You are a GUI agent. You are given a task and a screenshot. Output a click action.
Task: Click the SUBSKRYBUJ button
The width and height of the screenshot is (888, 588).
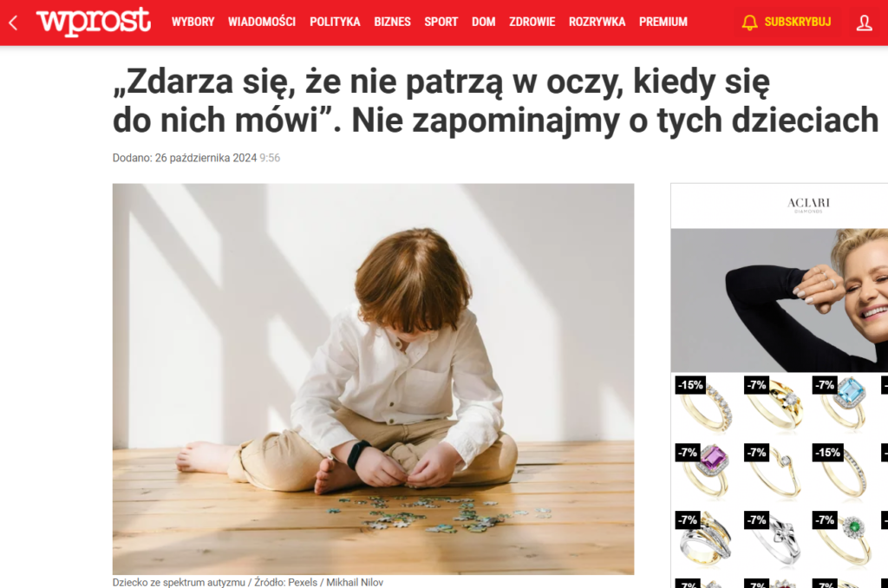tap(798, 22)
